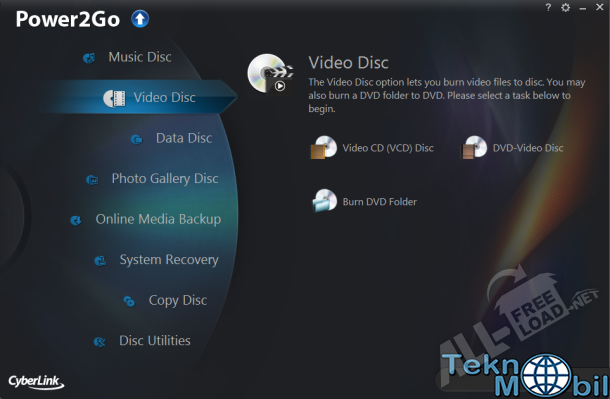This screenshot has width=610, height=399.
Task: Click the Video Disc filmstrip icon in sidebar
Action: coord(114,98)
